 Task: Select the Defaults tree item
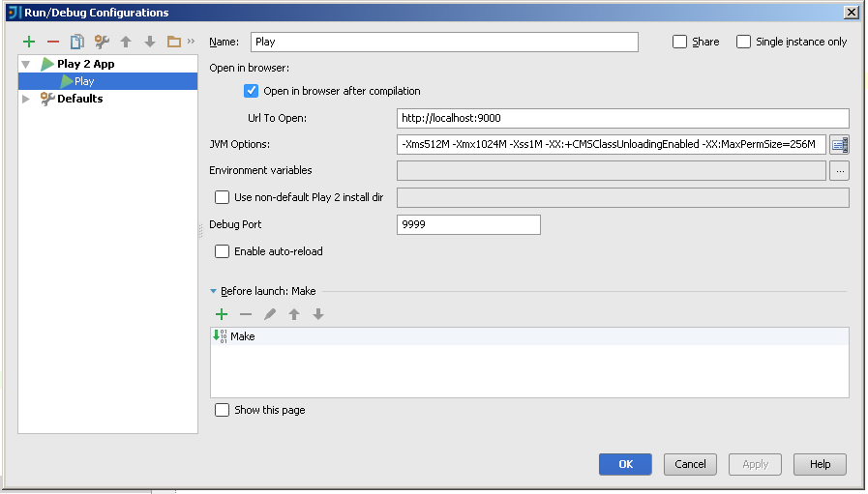click(79, 99)
